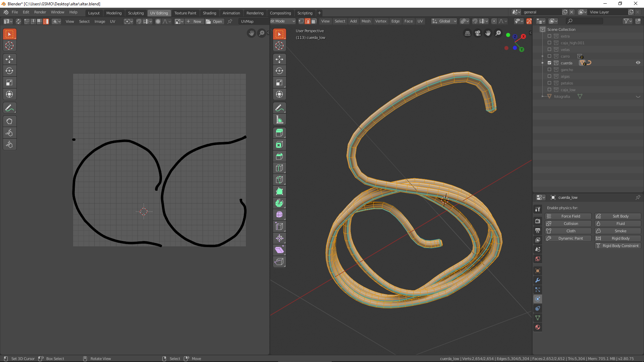The width and height of the screenshot is (644, 362).
Task: Select the Rip Region tool
Action: pos(279,262)
